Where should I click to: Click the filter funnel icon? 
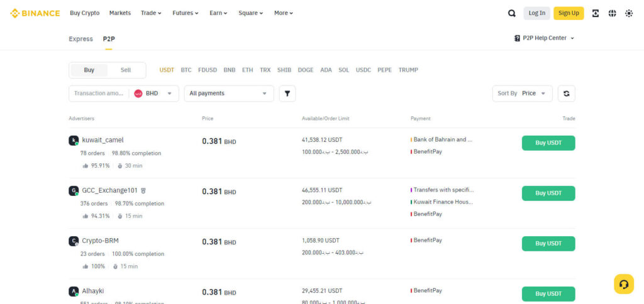287,94
